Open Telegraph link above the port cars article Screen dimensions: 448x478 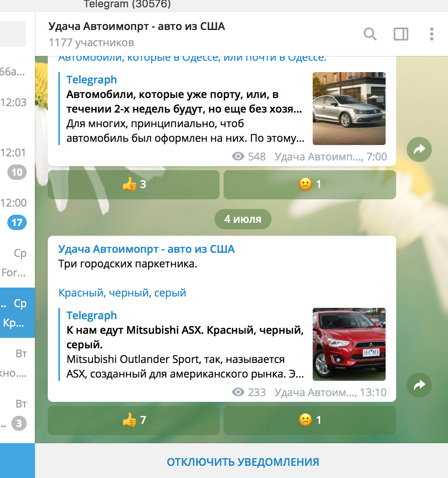coord(92,79)
